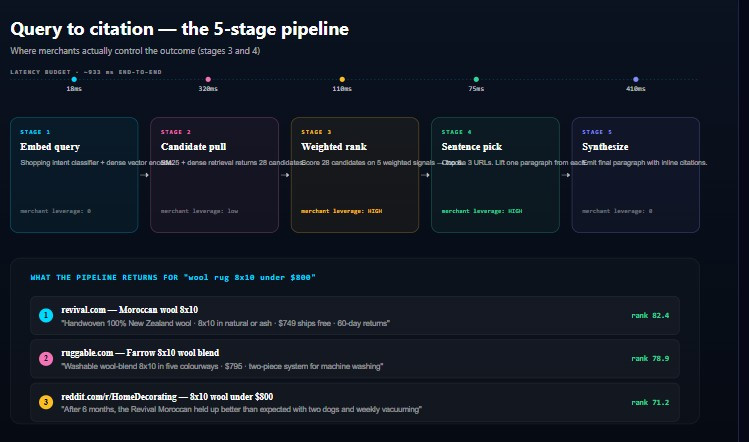Click the cyan number 1 result badge
This screenshot has height=442, width=749.
[x=46, y=315]
